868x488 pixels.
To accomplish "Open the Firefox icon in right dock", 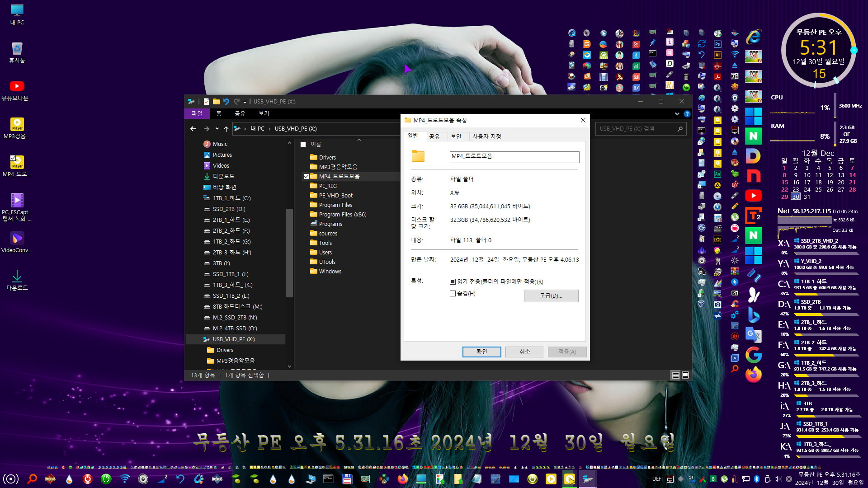I will pyautogui.click(x=754, y=375).
